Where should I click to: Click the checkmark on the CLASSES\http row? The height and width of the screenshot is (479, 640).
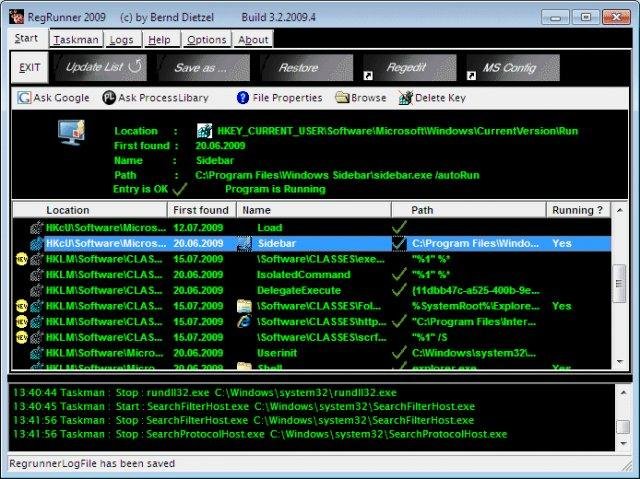(399, 322)
